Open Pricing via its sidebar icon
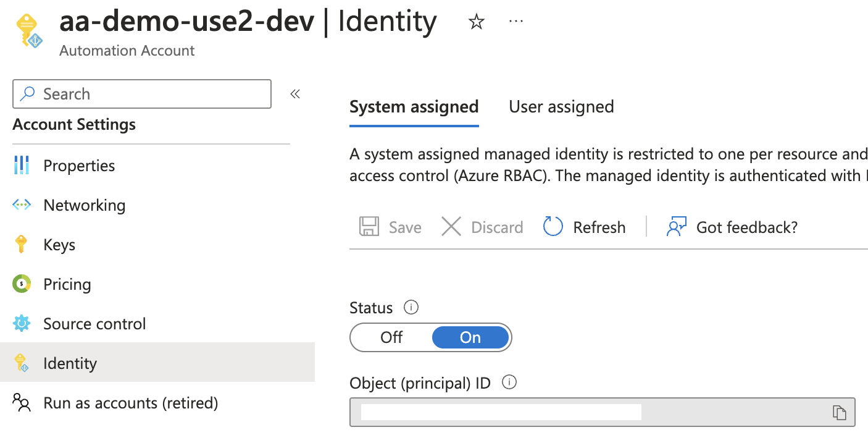This screenshot has width=868, height=435. click(23, 284)
